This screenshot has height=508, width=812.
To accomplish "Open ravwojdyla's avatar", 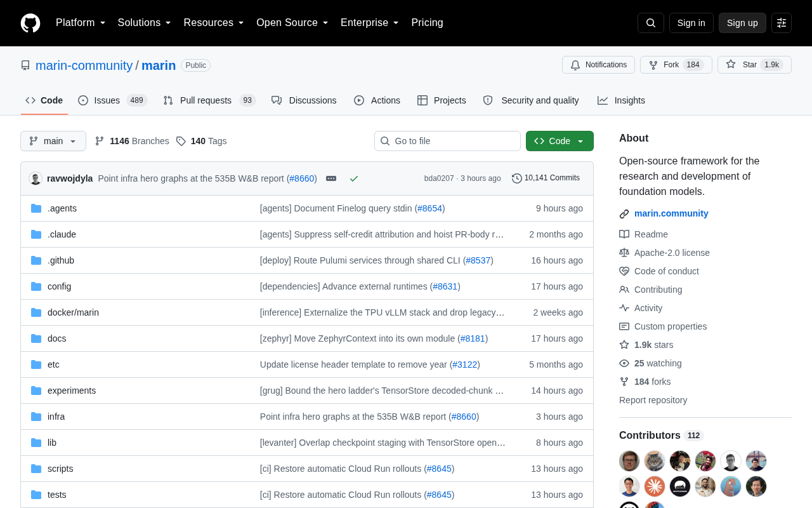I will coord(36,178).
